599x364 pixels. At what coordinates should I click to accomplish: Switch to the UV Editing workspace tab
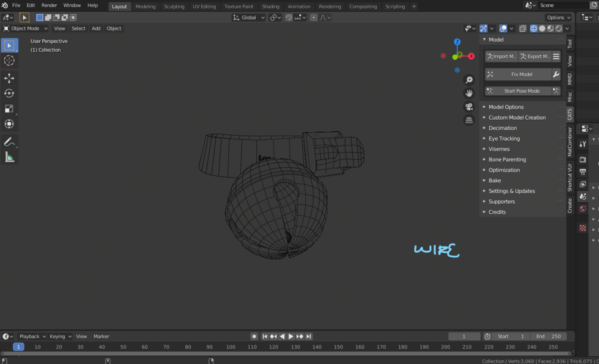coord(204,7)
